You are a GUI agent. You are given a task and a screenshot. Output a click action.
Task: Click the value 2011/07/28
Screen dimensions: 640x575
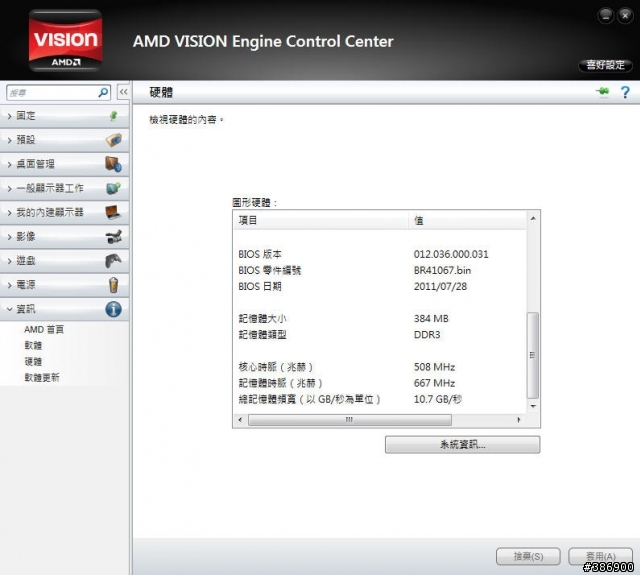[440, 286]
